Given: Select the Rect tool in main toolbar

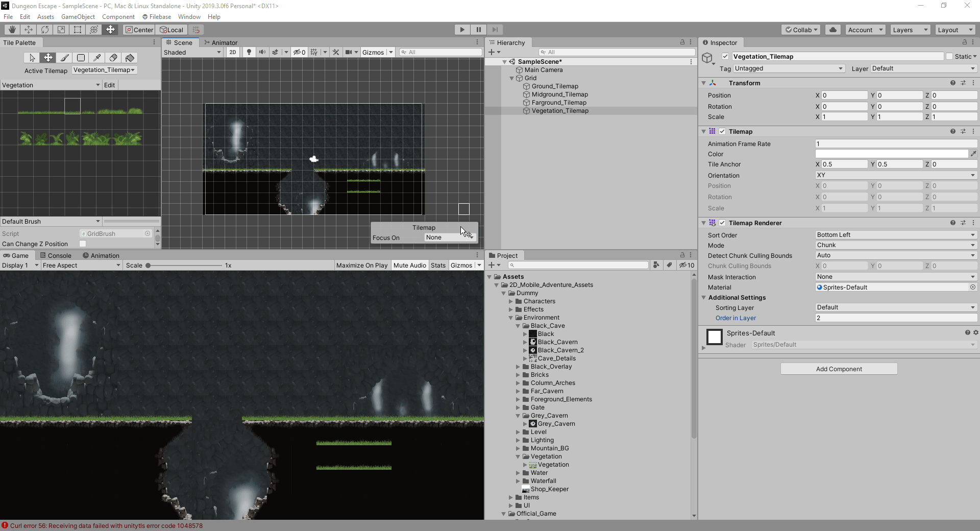Looking at the screenshot, I should (x=78, y=30).
